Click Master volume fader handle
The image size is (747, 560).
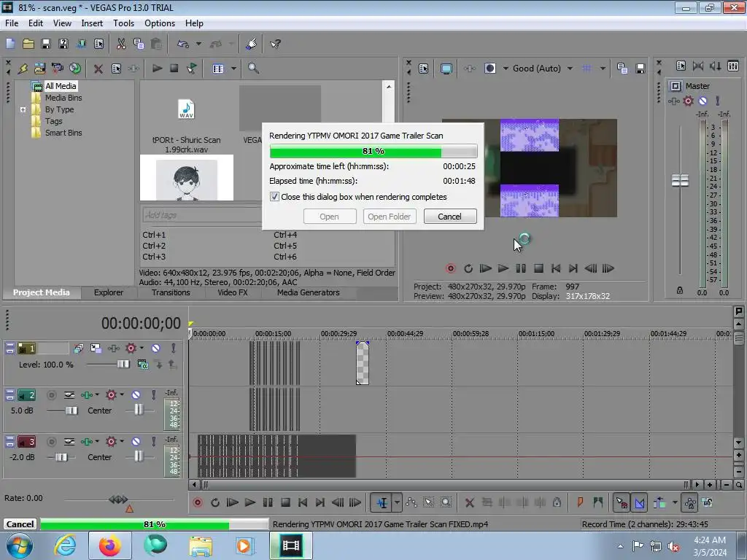click(680, 181)
